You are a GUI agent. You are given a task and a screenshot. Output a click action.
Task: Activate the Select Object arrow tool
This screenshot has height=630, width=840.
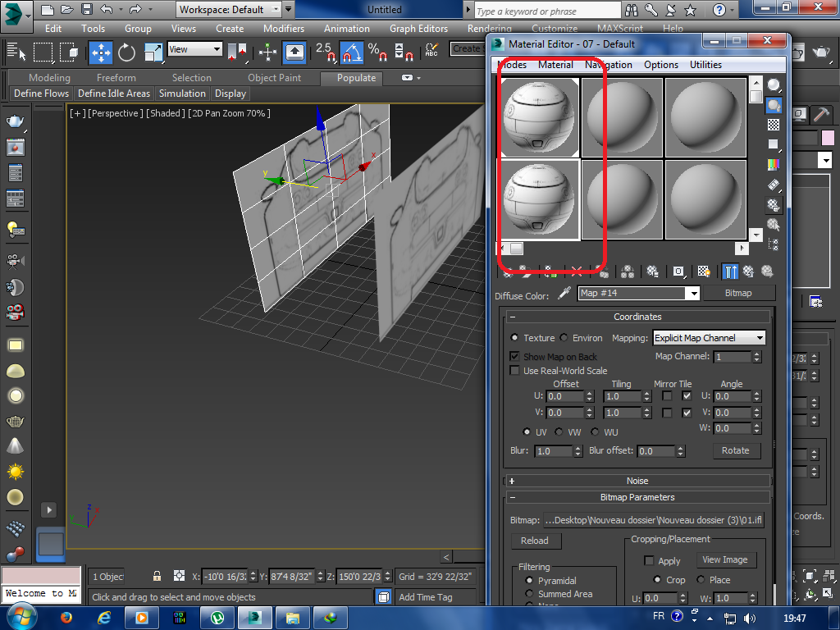point(16,52)
